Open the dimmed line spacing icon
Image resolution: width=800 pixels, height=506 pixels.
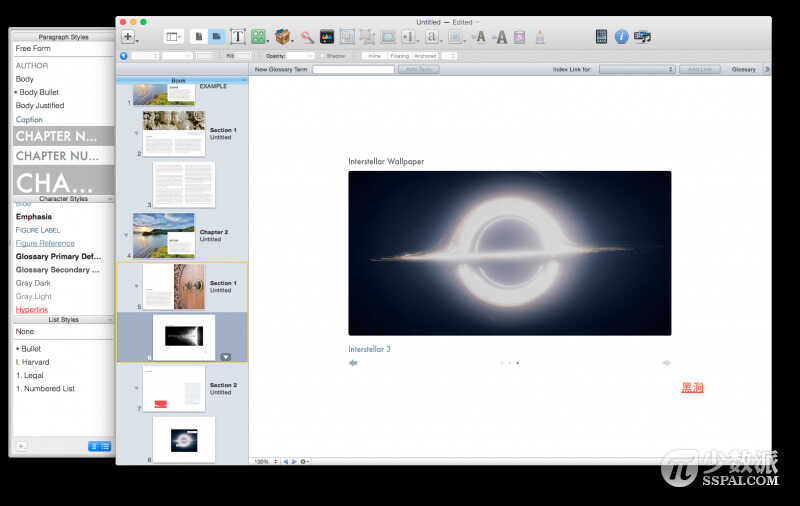pyautogui.click(x=408, y=37)
